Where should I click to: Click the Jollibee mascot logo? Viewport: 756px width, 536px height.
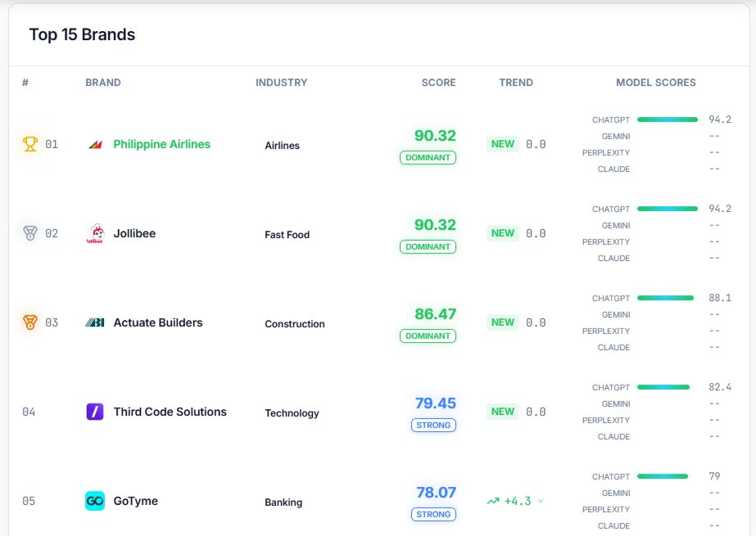pos(95,233)
